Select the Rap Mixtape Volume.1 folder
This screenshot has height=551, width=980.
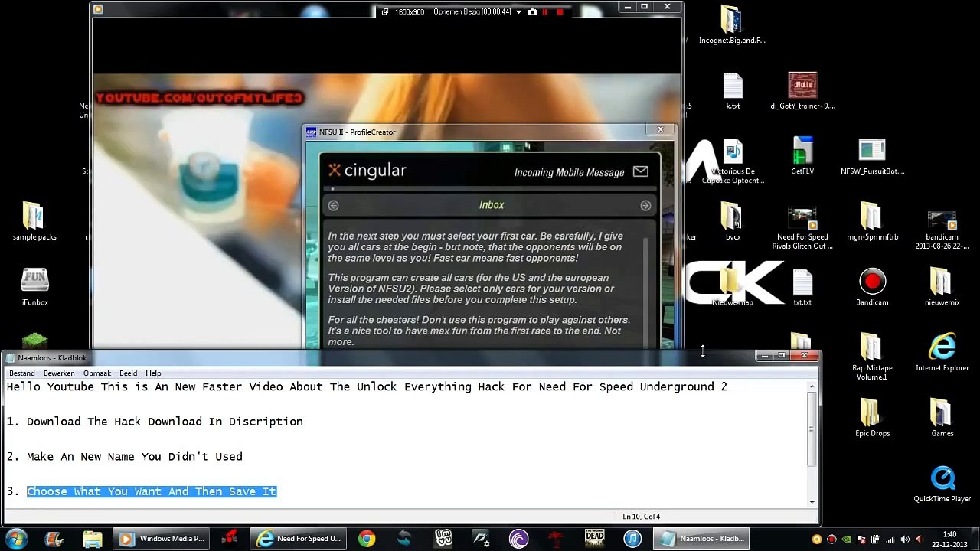point(872,357)
